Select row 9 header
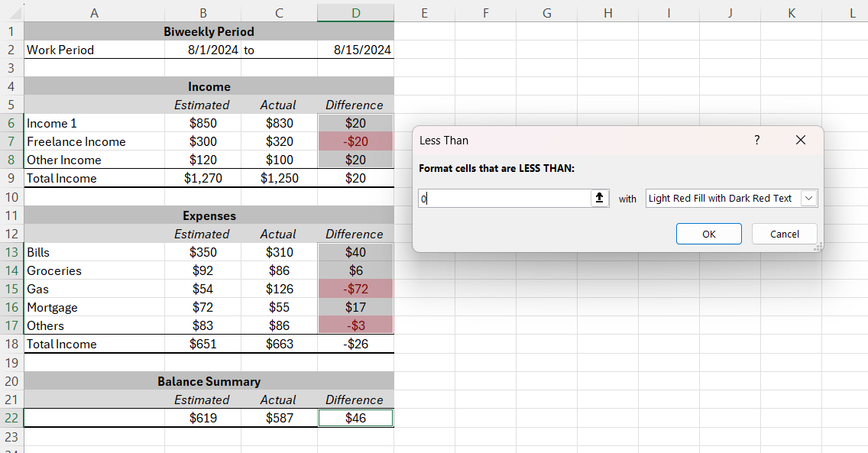The height and width of the screenshot is (453, 868). click(x=11, y=178)
